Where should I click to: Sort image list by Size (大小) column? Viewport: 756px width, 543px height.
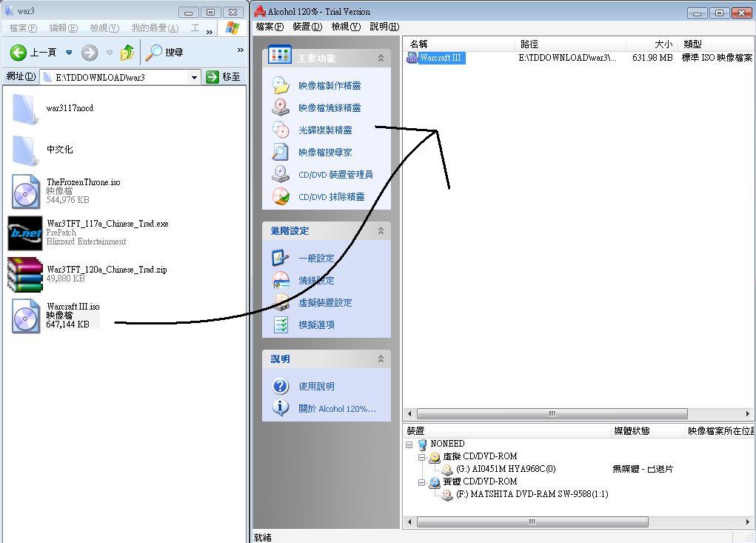click(652, 44)
